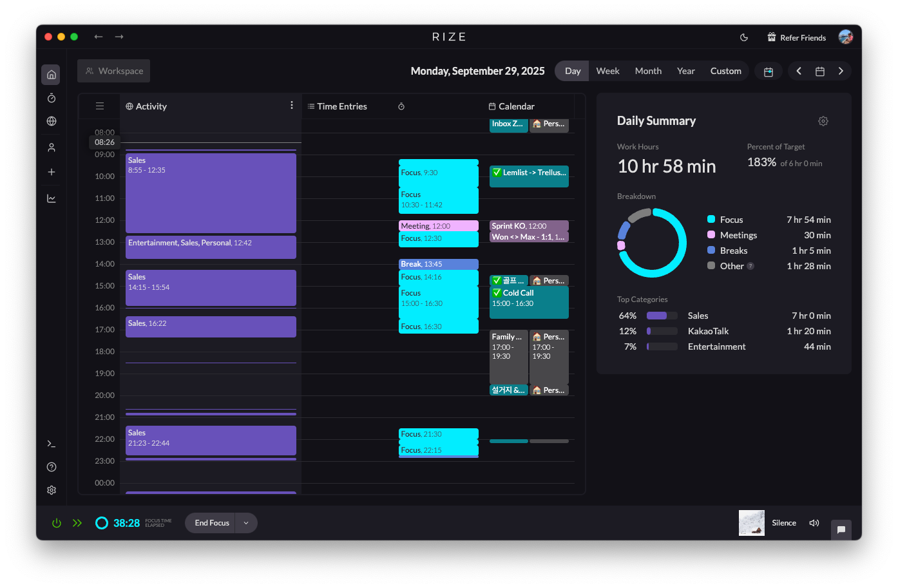Image resolution: width=898 pixels, height=588 pixels.
Task: Click the stopwatch icon beside Time Entries
Action: [x=401, y=106]
